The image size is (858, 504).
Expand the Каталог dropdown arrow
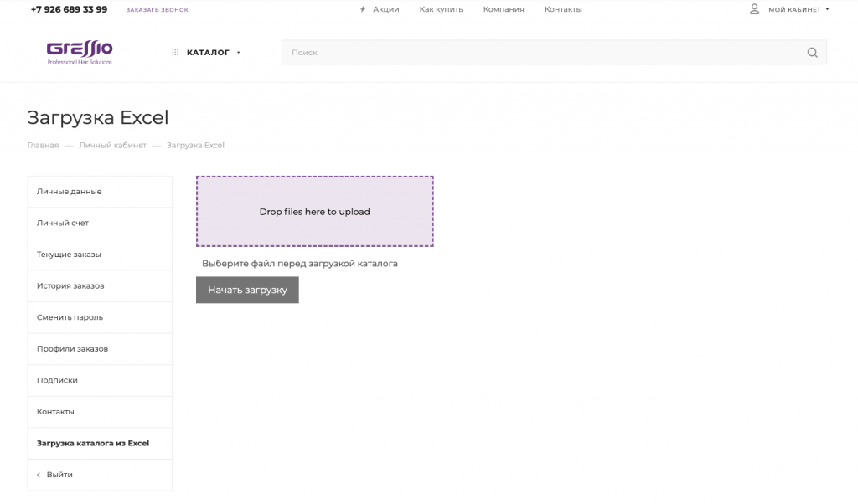[239, 53]
